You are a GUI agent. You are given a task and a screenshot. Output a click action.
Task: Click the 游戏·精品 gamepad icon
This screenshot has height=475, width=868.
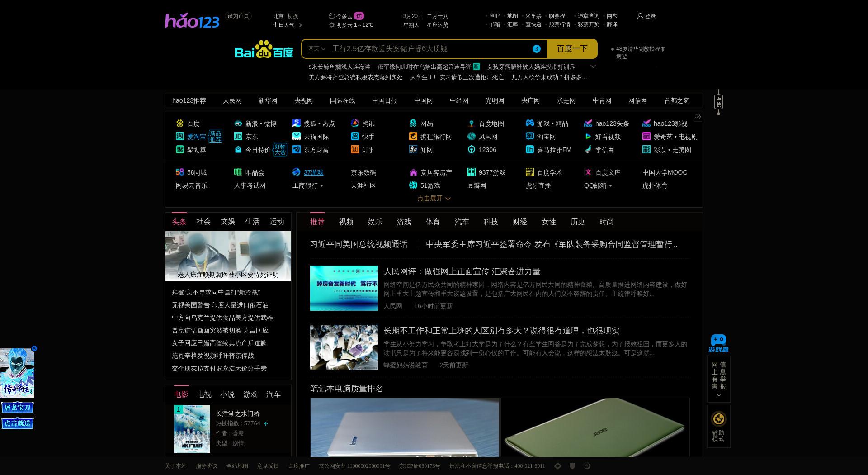pyautogui.click(x=530, y=123)
